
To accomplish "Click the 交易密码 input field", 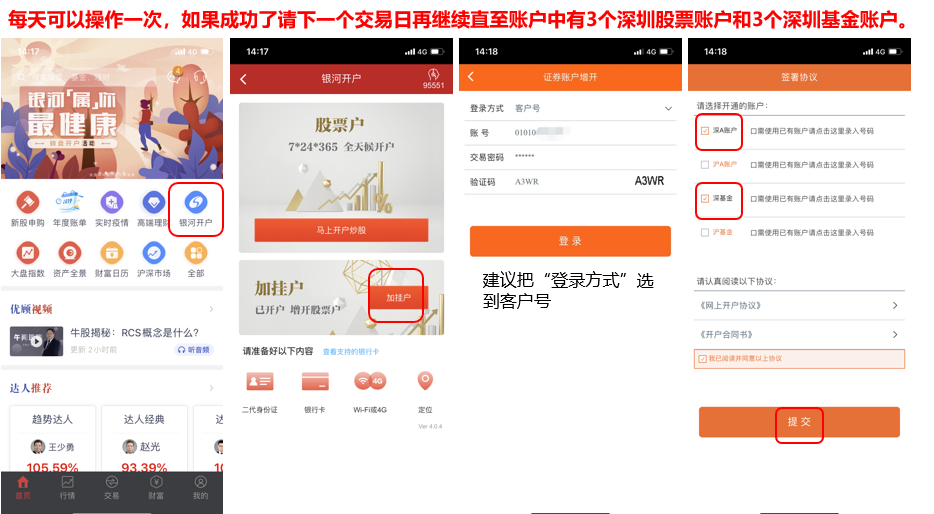I will coord(571,157).
